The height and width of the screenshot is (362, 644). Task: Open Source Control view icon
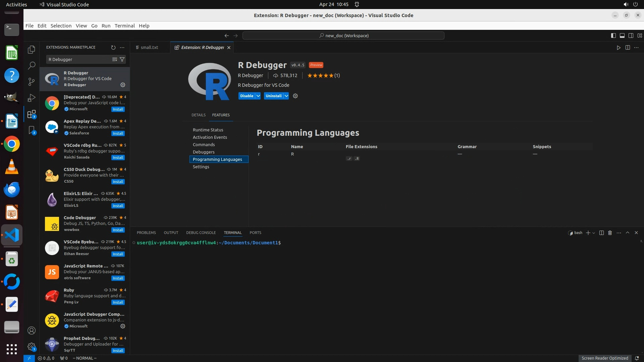pyautogui.click(x=32, y=81)
